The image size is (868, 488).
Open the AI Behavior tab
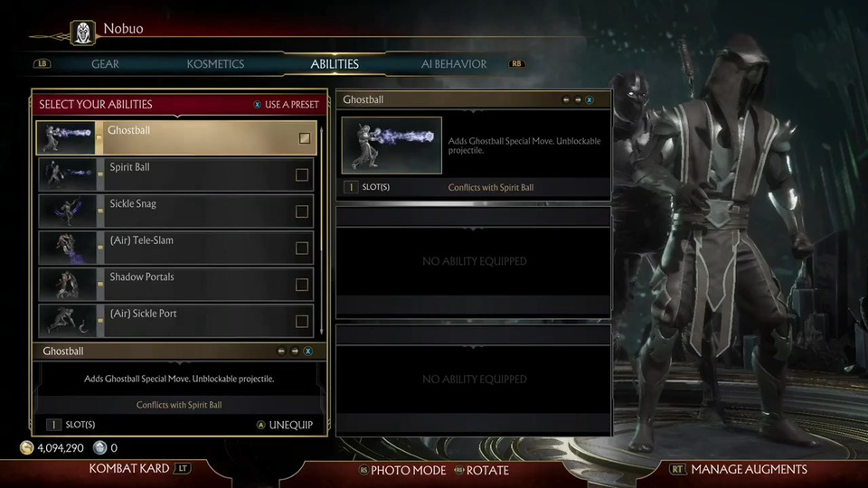tap(454, 64)
